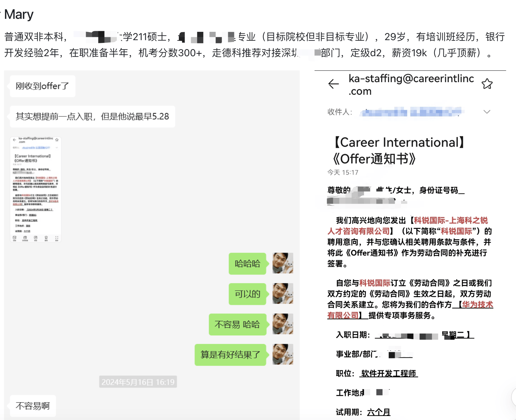Tap the reply icon in the mini email toolbar
The image size is (516, 420).
pos(15,238)
